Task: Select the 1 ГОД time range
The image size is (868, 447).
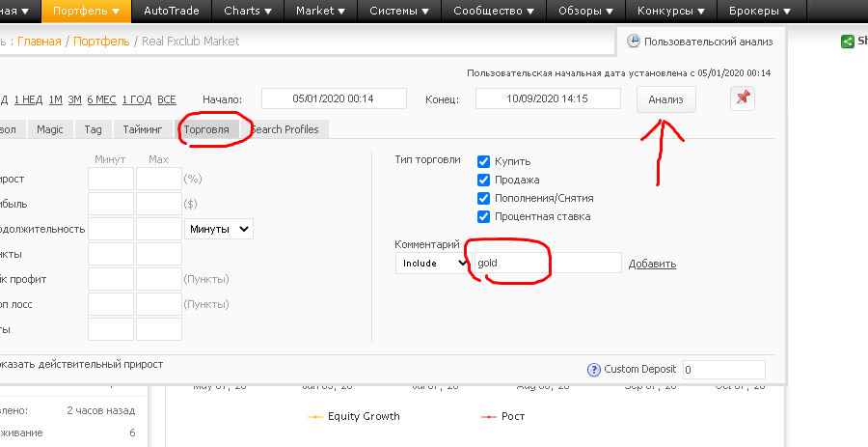Action: point(137,99)
